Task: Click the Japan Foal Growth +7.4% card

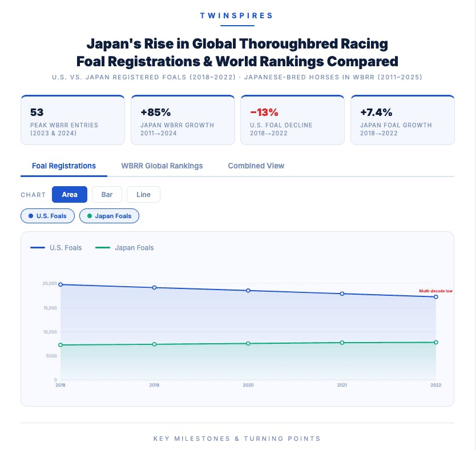Action: (x=402, y=120)
